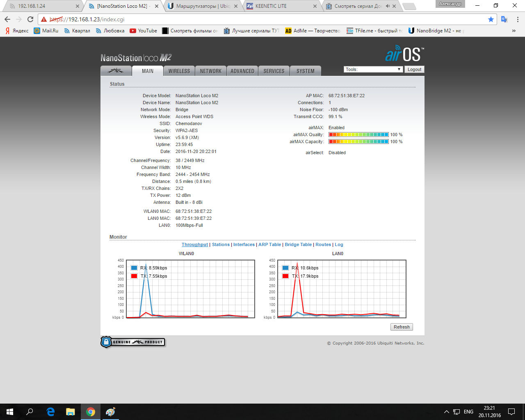
Task: Click the WLAN0 throughput graph
Action: click(x=190, y=289)
